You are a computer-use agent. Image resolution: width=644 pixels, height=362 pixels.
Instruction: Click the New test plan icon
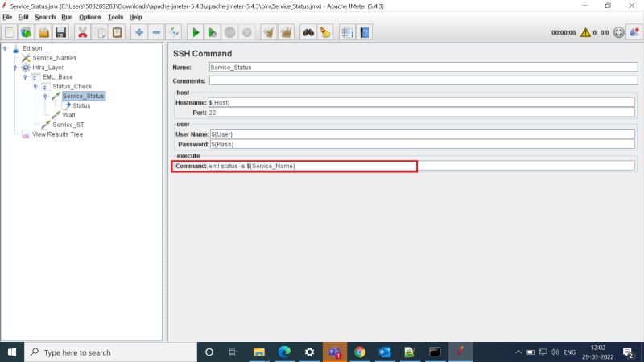[10, 32]
